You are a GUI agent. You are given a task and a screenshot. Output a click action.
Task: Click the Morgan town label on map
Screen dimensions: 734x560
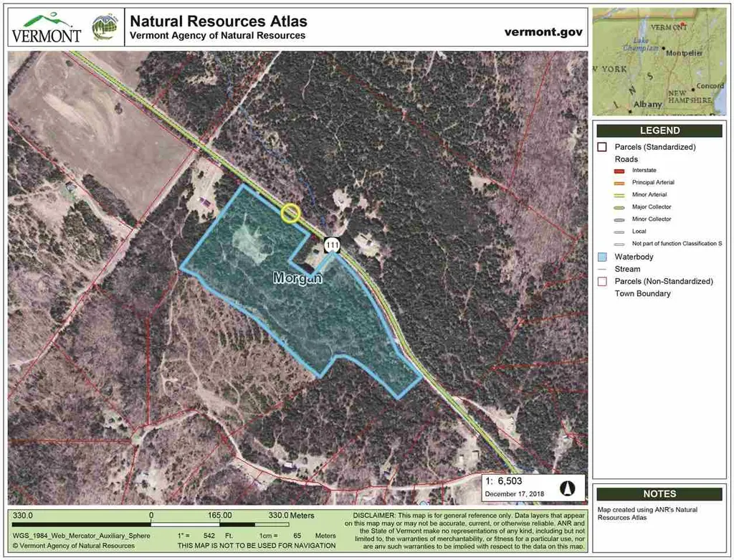tap(297, 278)
